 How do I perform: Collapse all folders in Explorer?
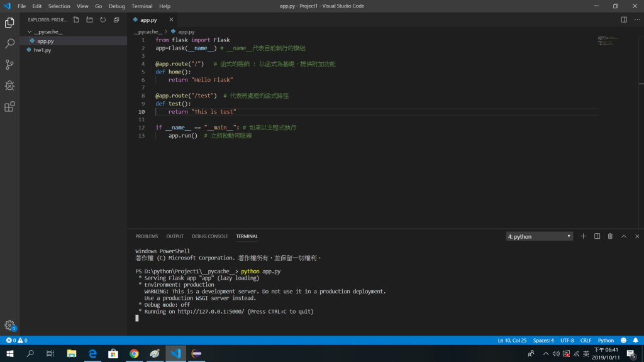(x=116, y=19)
